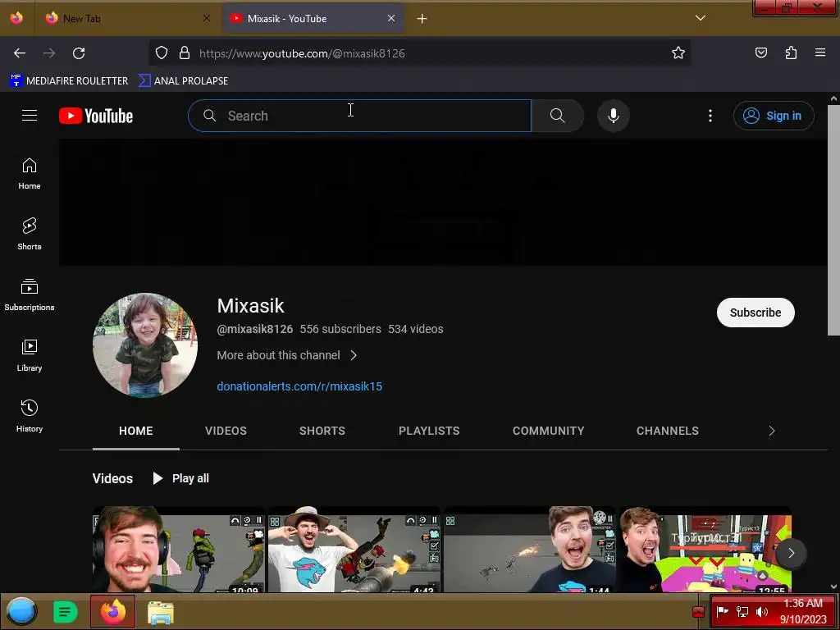
Task: Open the 4:43 video thumbnail
Action: click(x=354, y=549)
